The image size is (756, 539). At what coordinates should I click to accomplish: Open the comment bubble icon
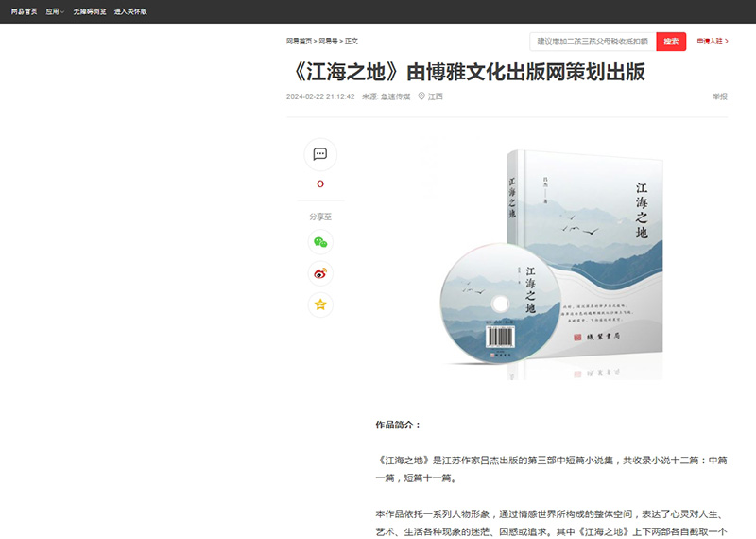point(320,154)
